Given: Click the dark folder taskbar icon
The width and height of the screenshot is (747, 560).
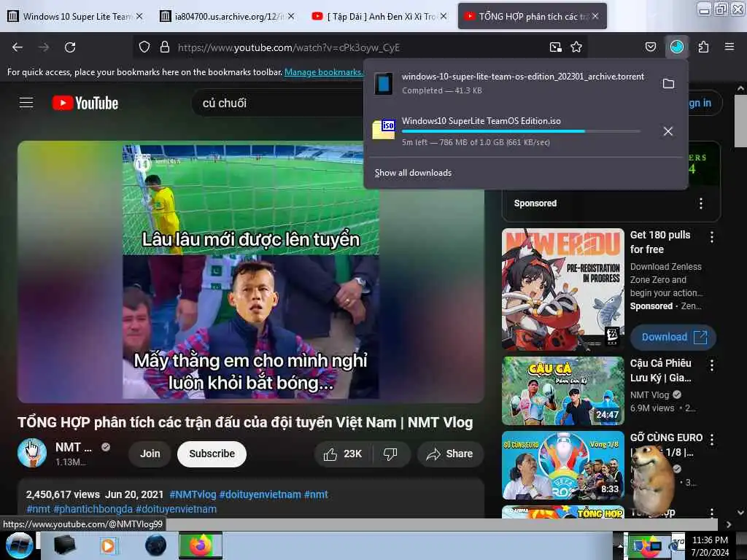Looking at the screenshot, I should click(x=64, y=545).
